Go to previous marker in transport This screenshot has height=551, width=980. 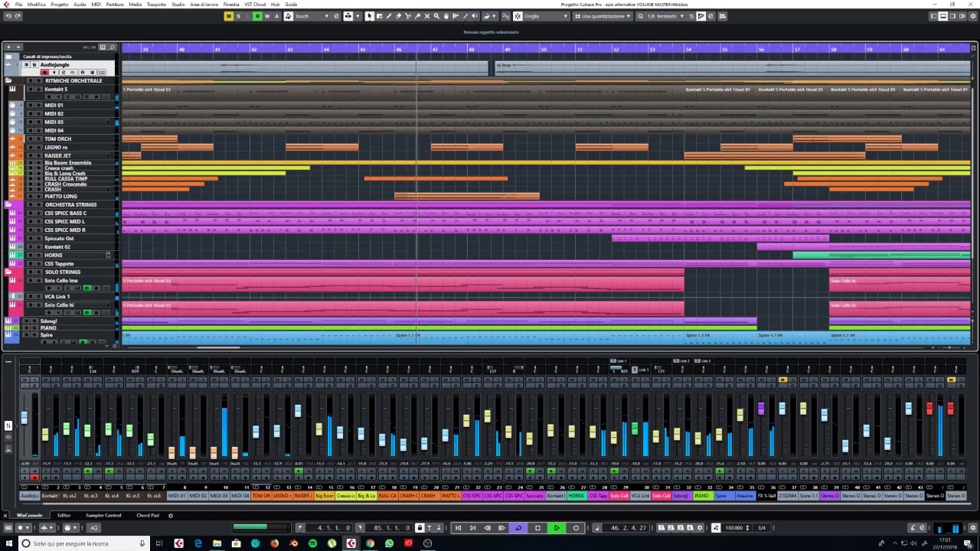459,528
